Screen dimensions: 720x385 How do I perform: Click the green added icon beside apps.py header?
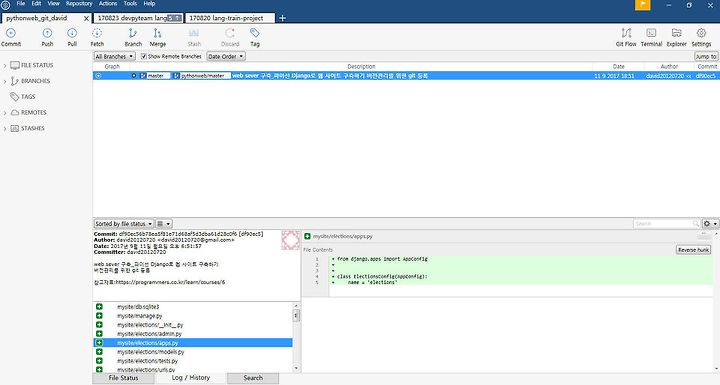307,236
